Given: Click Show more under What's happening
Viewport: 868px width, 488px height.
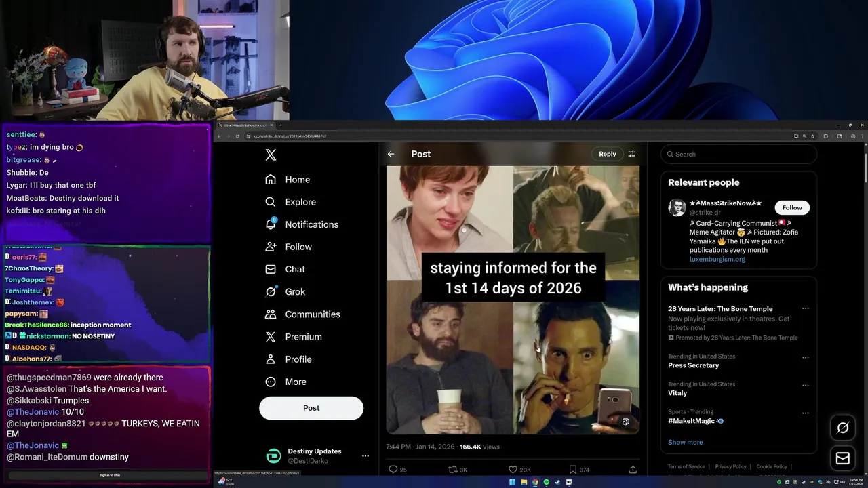Looking at the screenshot, I should pyautogui.click(x=685, y=442).
